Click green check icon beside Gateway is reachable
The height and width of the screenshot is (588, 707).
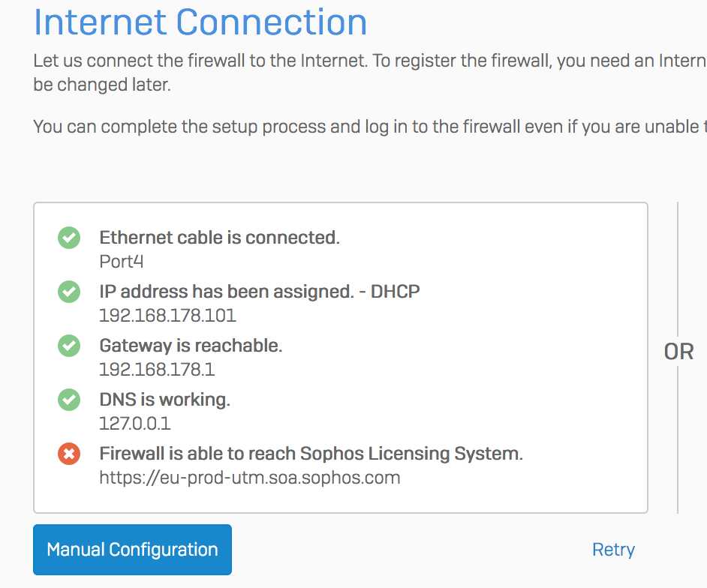[69, 346]
